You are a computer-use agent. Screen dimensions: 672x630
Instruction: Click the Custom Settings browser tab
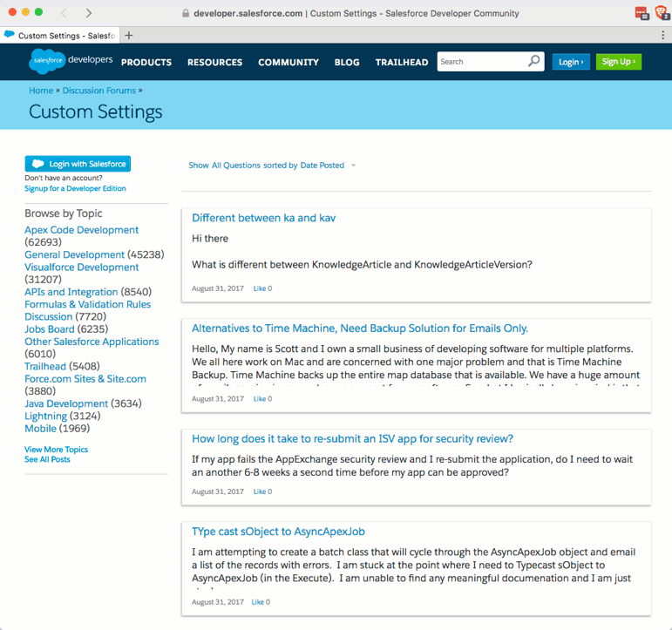pos(60,35)
